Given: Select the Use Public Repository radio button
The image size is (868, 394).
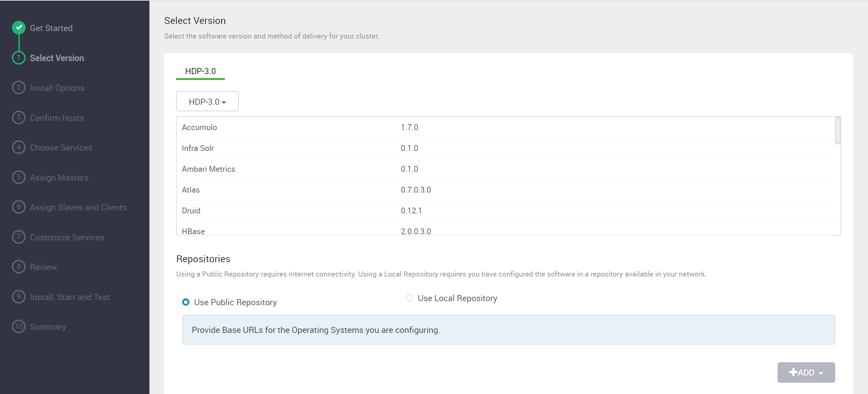Looking at the screenshot, I should point(186,302).
